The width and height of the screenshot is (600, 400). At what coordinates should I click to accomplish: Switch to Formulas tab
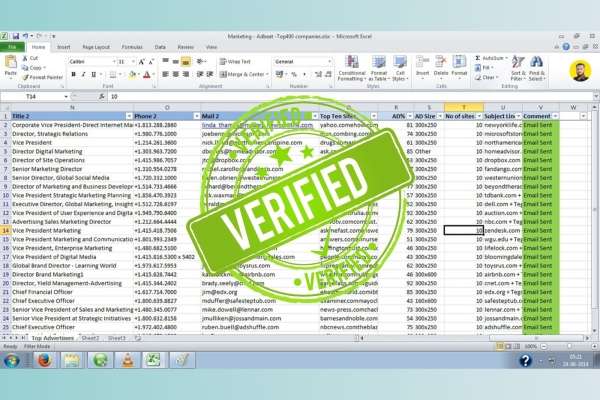[x=132, y=47]
